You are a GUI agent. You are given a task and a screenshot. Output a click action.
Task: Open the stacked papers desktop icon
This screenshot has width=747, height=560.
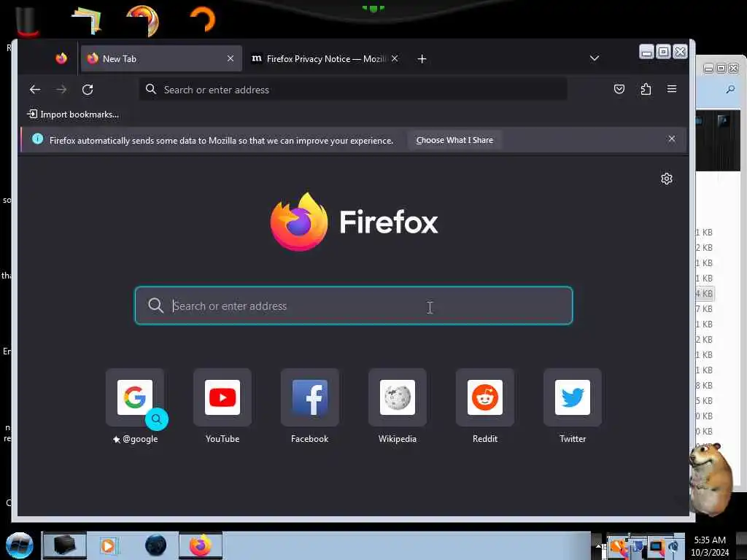click(86, 21)
